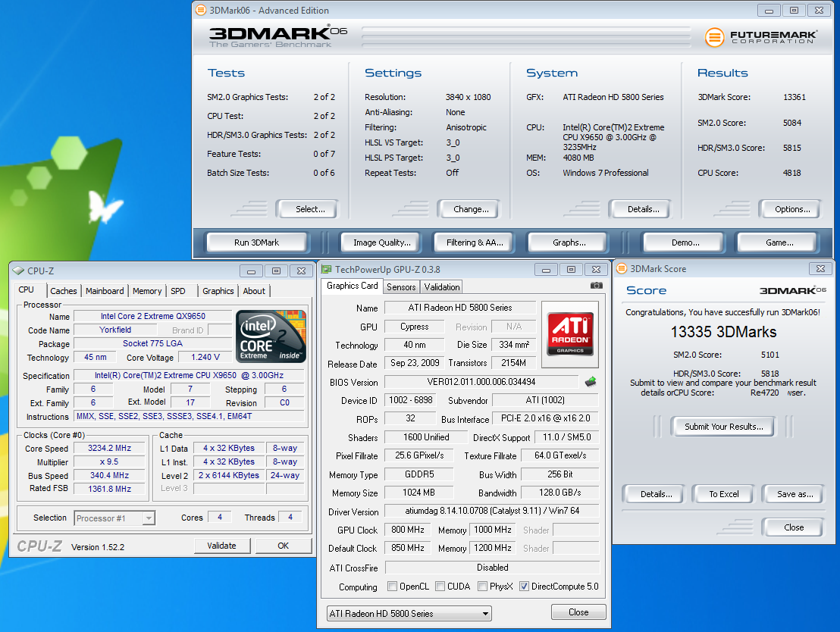The image size is (840, 632).
Task: Click the Instructions field in CPU-Z
Action: point(190,416)
